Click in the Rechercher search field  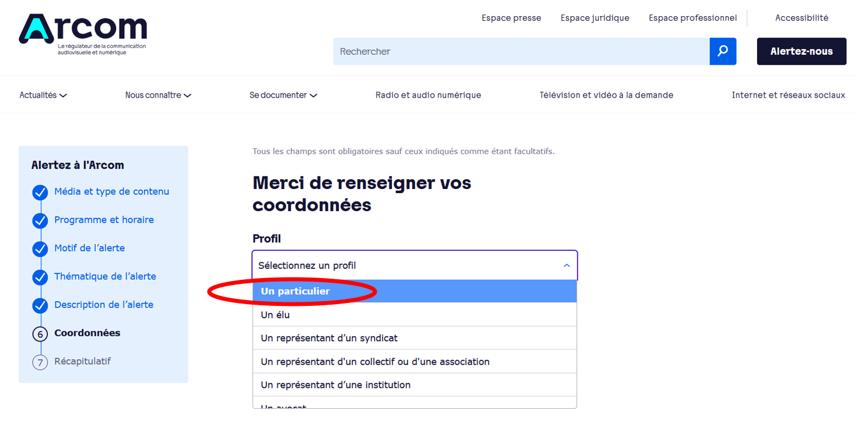[x=520, y=51]
